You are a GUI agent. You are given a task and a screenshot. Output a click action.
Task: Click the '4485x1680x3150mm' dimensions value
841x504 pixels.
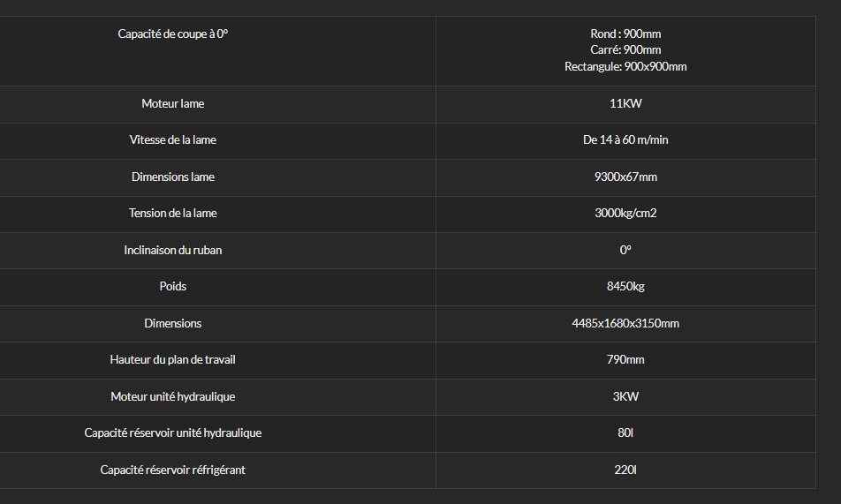coord(625,323)
